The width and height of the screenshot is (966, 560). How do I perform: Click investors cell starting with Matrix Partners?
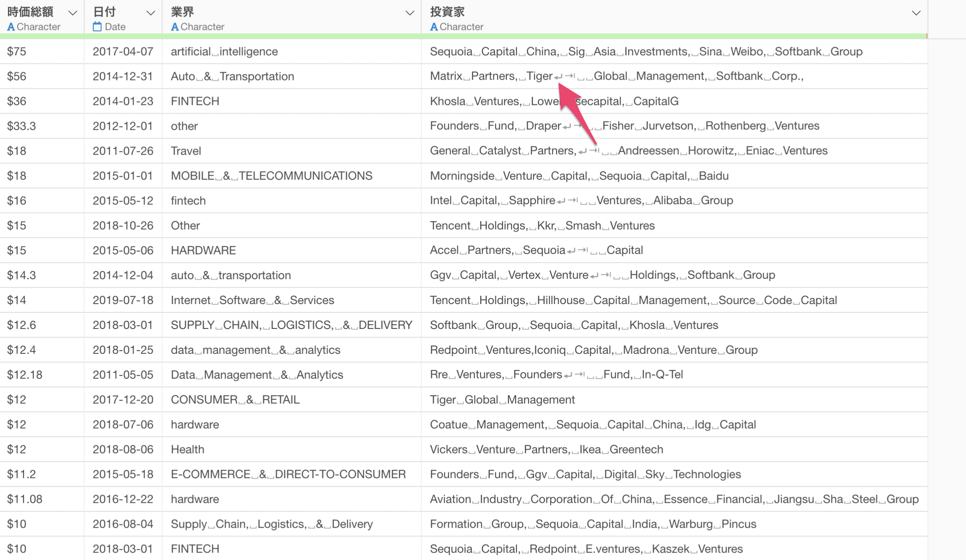click(674, 76)
